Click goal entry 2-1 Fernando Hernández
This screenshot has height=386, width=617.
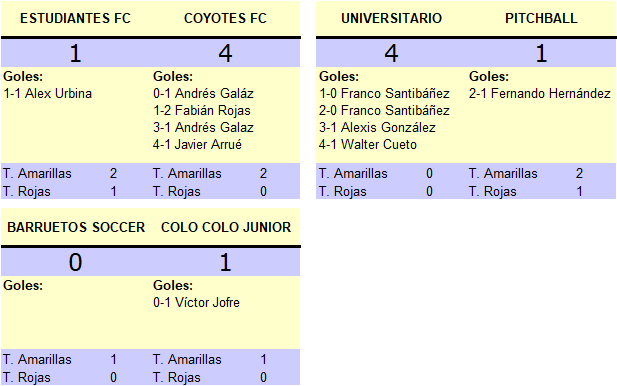(x=539, y=94)
